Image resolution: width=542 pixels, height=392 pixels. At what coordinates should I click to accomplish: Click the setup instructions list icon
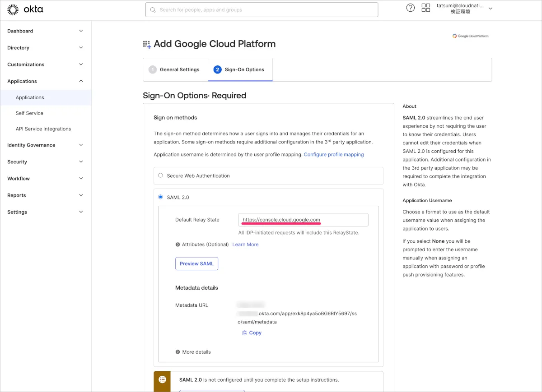coord(162,380)
